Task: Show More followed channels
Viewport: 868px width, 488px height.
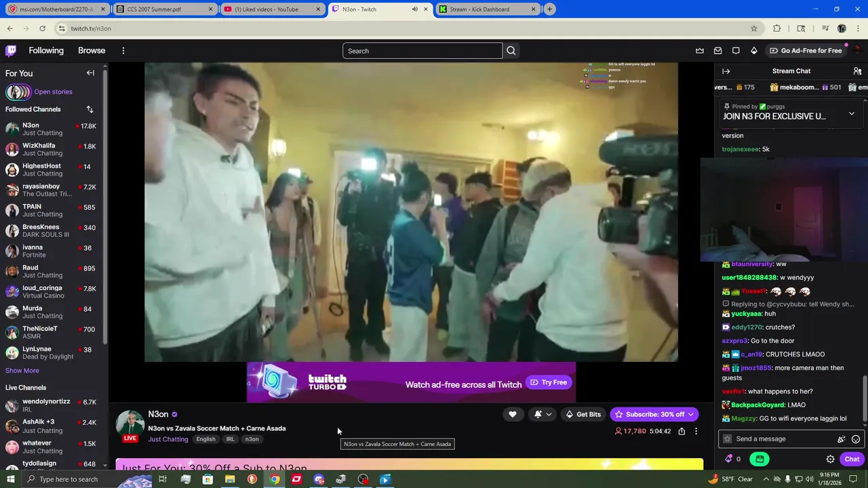Action: point(22,371)
